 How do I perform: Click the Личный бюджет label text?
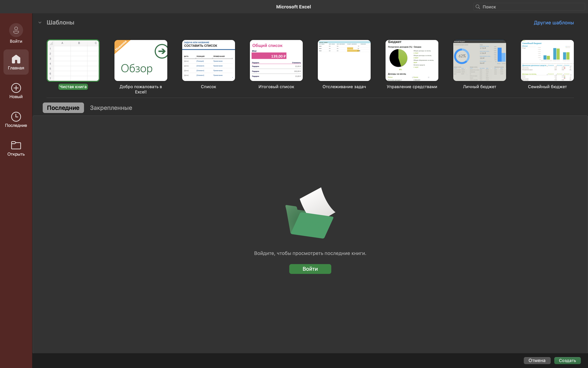click(480, 87)
